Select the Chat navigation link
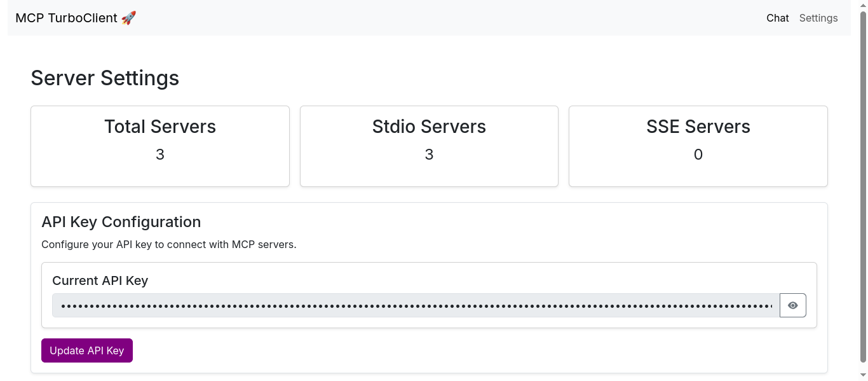This screenshot has height=381, width=868. point(777,18)
